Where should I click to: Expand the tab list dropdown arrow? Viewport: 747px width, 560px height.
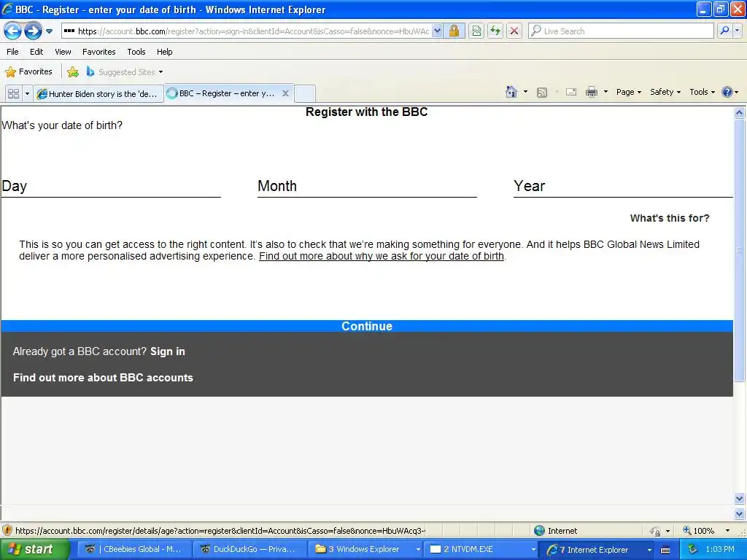point(27,93)
